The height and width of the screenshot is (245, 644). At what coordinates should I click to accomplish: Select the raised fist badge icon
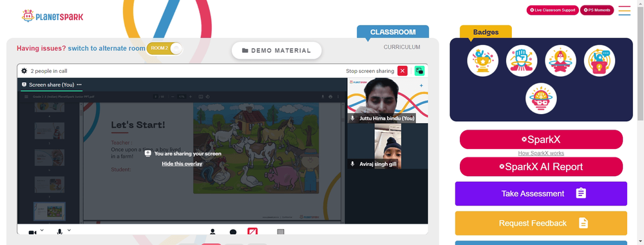coord(522,61)
